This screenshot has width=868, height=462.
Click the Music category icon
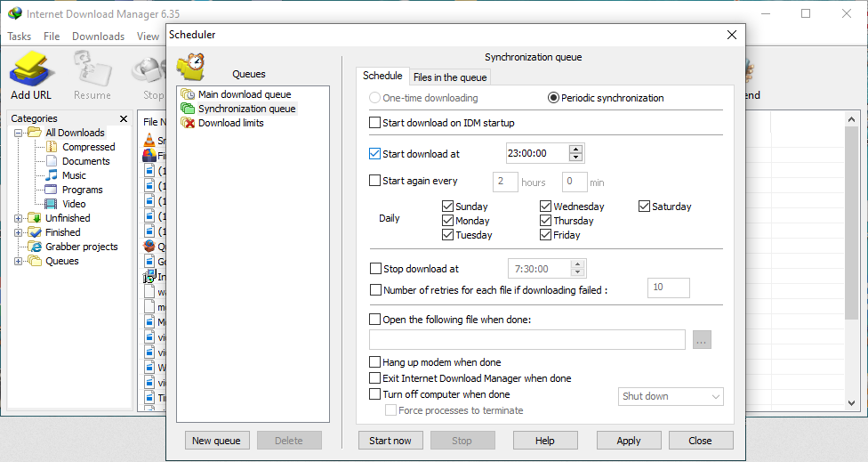click(52, 175)
